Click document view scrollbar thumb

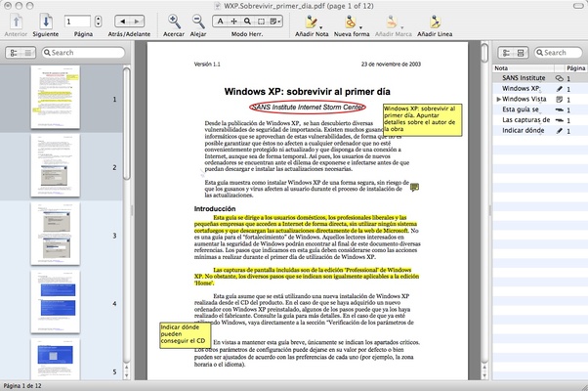click(484, 53)
